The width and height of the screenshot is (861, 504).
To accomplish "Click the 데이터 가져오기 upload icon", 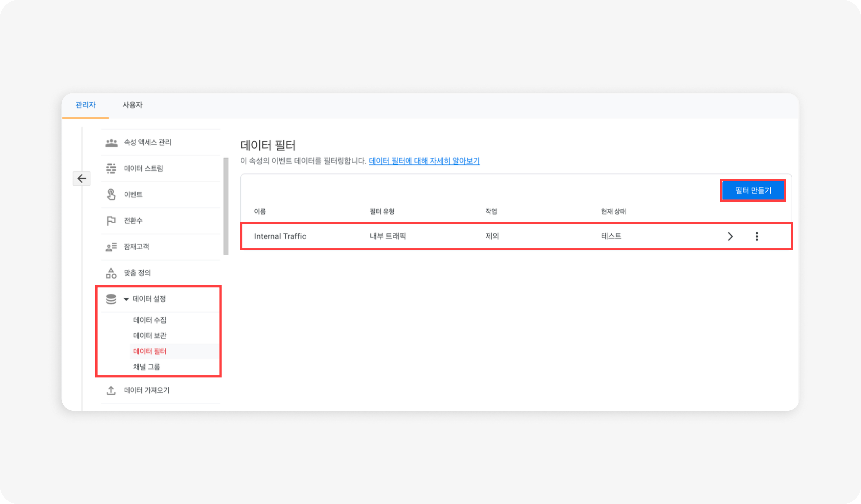I will (111, 390).
